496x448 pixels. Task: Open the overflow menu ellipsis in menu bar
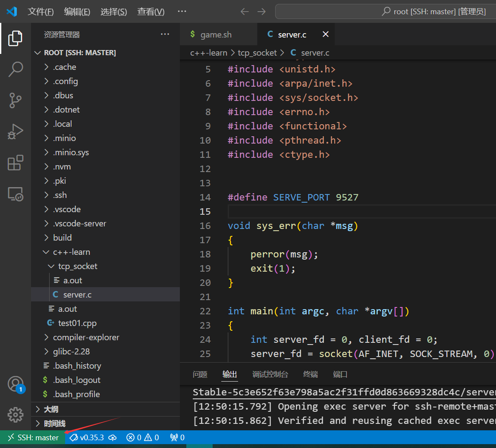[x=182, y=11]
